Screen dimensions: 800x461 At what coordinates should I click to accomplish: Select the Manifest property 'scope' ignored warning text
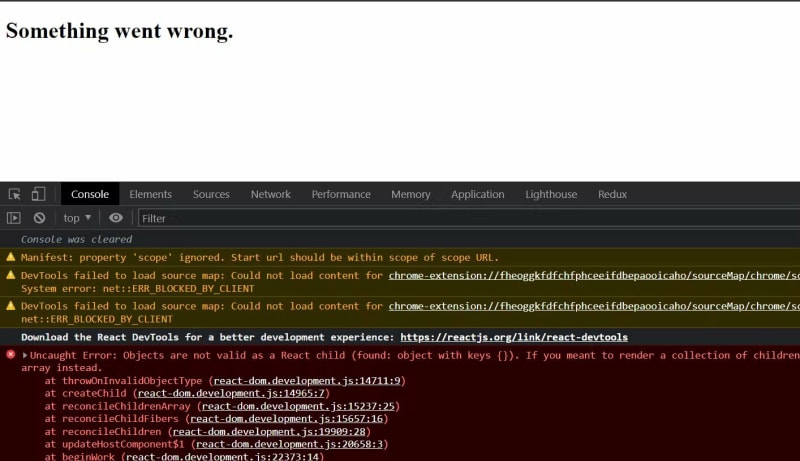tap(260, 258)
